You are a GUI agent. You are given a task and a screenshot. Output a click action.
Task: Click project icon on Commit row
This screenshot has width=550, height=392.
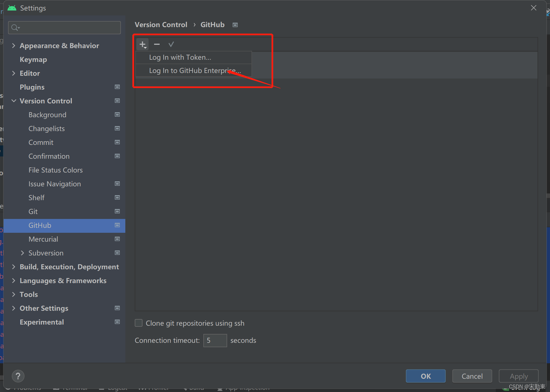point(117,142)
